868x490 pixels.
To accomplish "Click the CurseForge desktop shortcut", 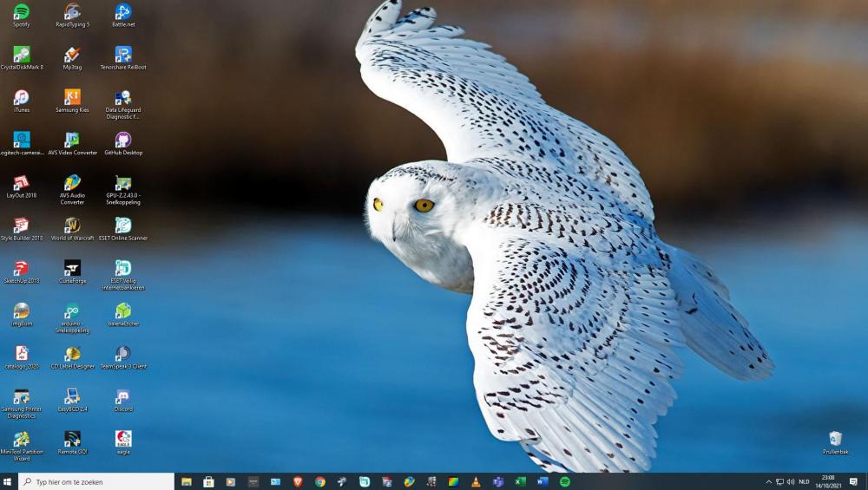I will click(72, 269).
